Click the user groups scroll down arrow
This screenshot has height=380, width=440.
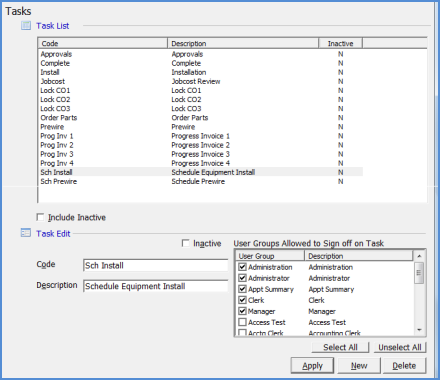pyautogui.click(x=419, y=330)
